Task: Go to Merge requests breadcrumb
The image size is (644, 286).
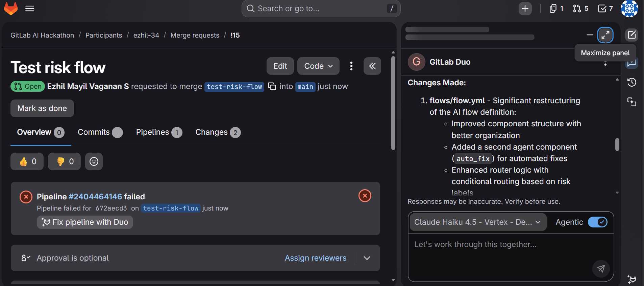Action: coord(195,35)
